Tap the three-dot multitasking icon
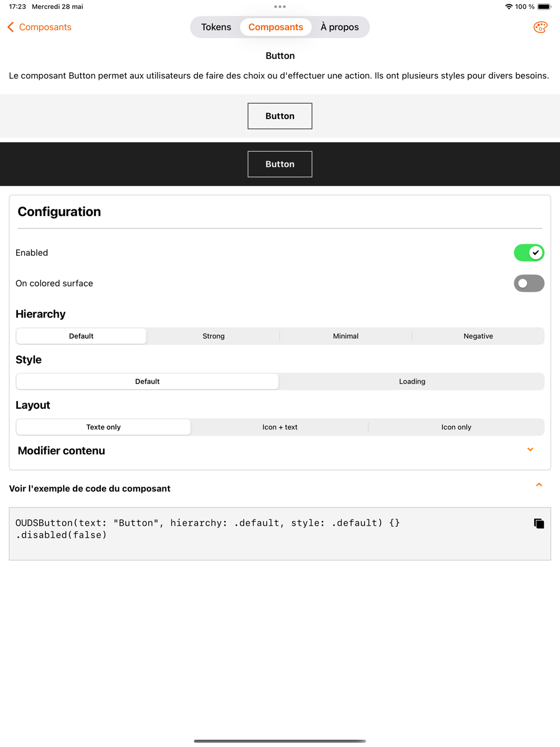Viewport: 560px width, 747px height. pyautogui.click(x=280, y=7)
